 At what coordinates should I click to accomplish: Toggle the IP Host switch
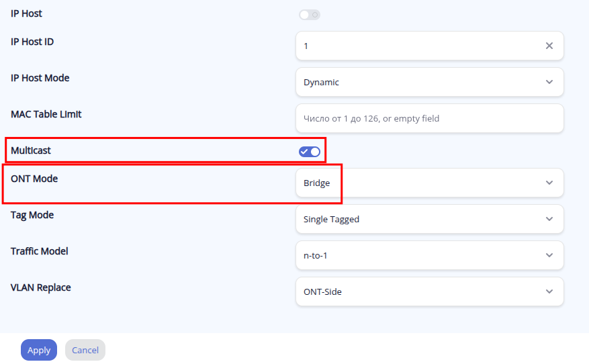(310, 14)
